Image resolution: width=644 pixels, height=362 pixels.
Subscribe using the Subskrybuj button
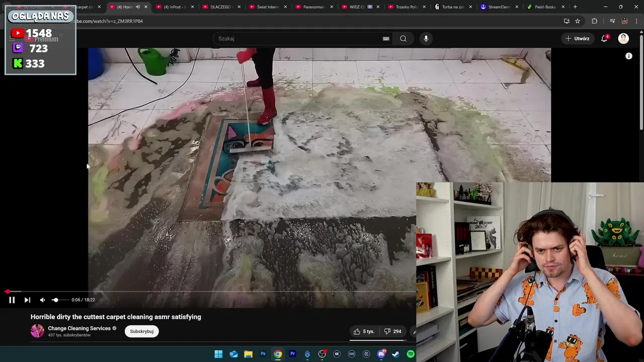point(141,331)
